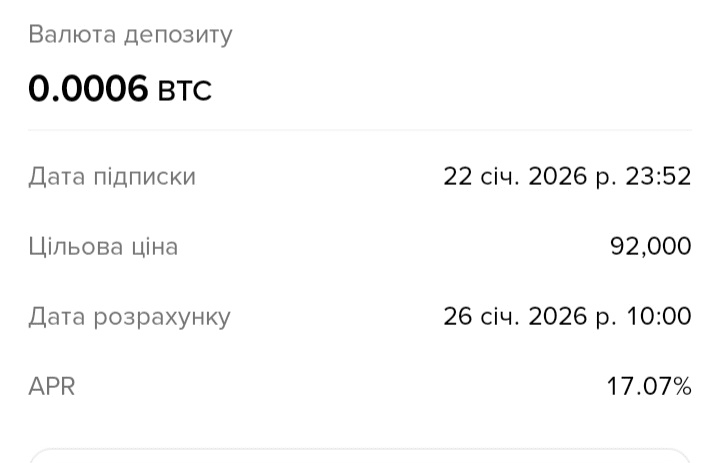Tap the "Дата підписки" label
The height and width of the screenshot is (463, 720).
112,177
